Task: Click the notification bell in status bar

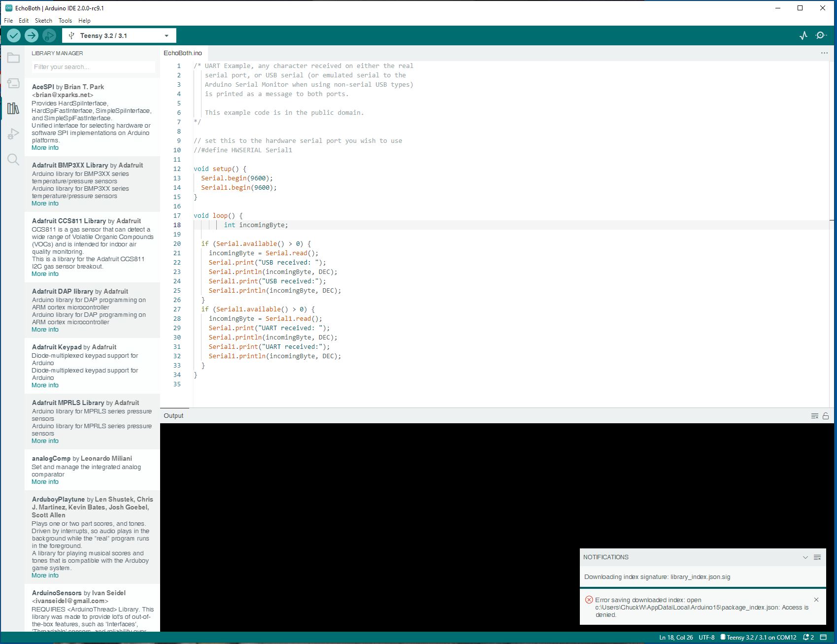Action: click(x=806, y=637)
